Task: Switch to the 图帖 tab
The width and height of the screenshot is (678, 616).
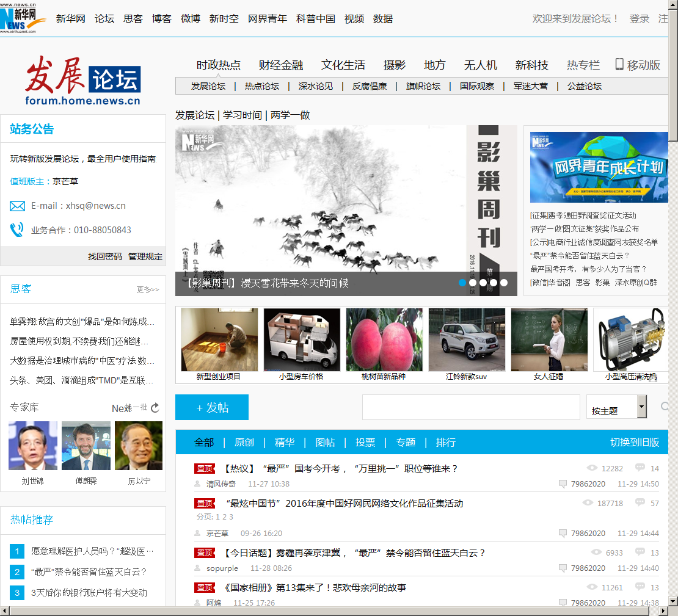Action: (x=325, y=442)
